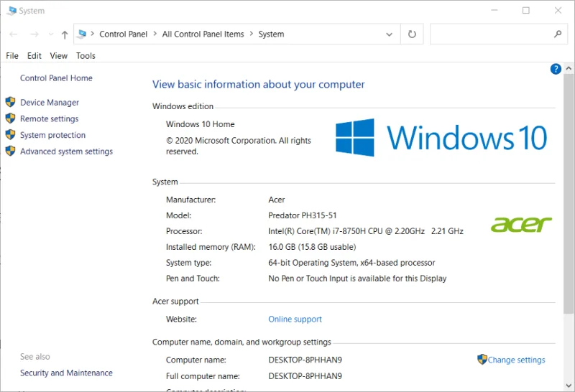Viewport: 575px width, 392px height.
Task: Click the Forward navigation arrow
Action: point(34,34)
